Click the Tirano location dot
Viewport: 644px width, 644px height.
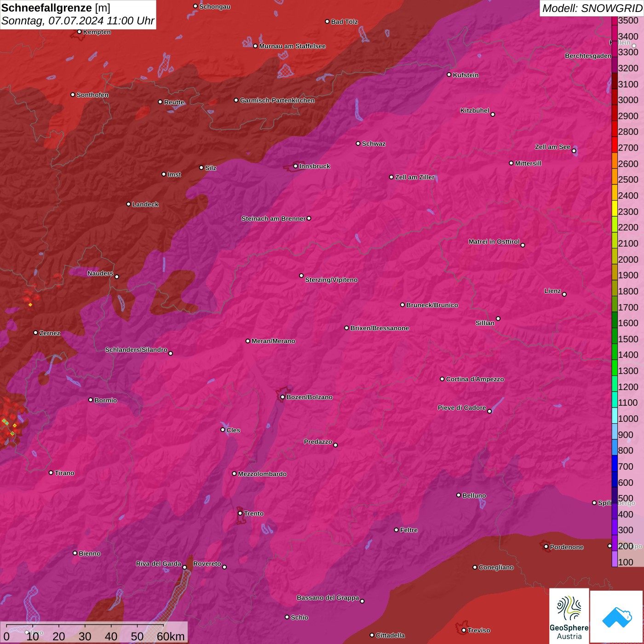(x=51, y=472)
